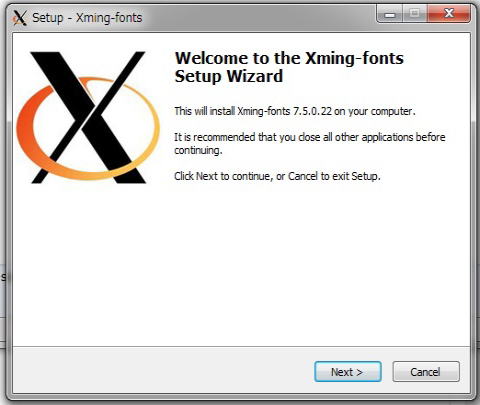
Task: Minimize the Setup window
Action: click(389, 14)
